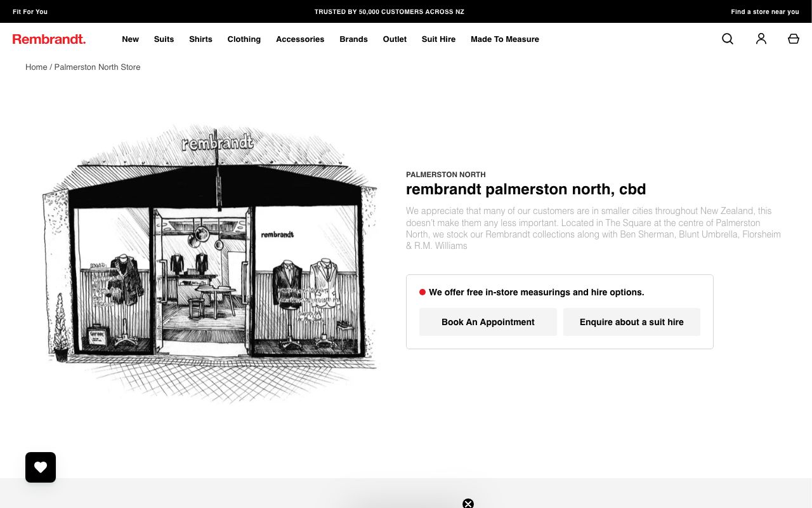Go to the Rembrandt logo homepage
This screenshot has height=508, width=812.
[49, 39]
